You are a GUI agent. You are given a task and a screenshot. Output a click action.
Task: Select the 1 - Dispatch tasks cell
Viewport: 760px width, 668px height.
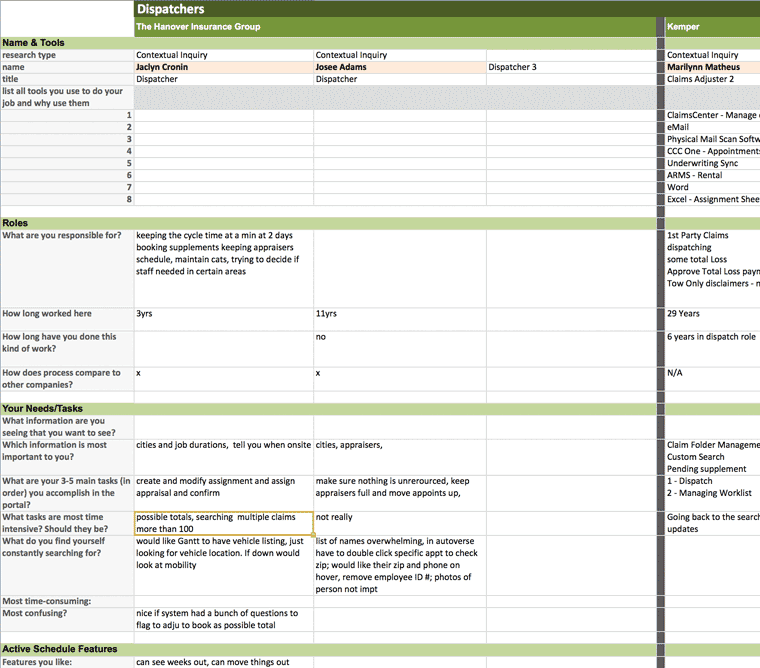pyautogui.click(x=712, y=493)
